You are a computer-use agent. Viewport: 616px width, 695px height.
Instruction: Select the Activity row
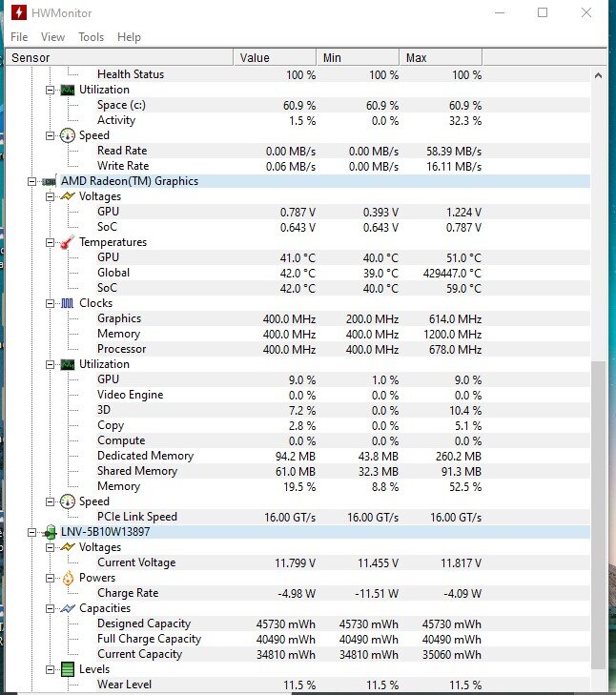point(343,120)
